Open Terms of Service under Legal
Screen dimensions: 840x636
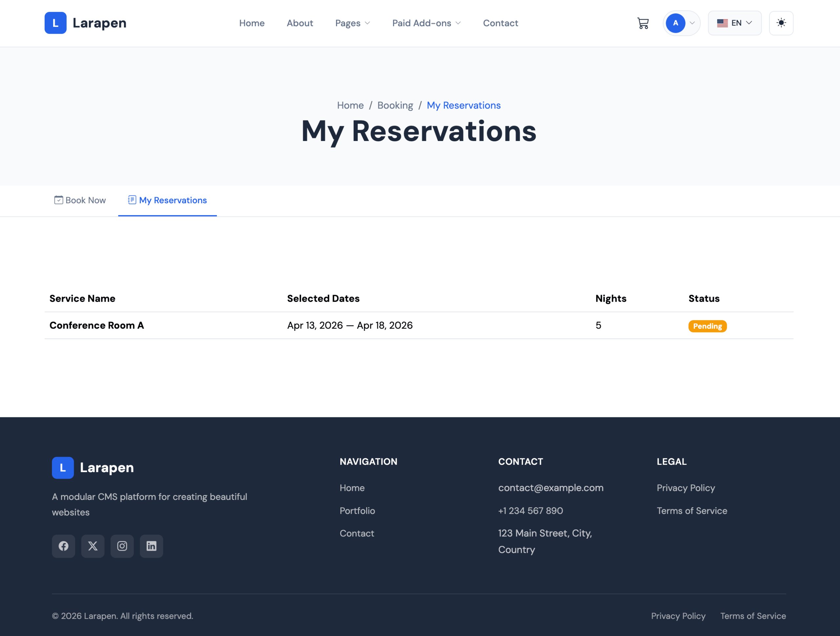point(691,511)
